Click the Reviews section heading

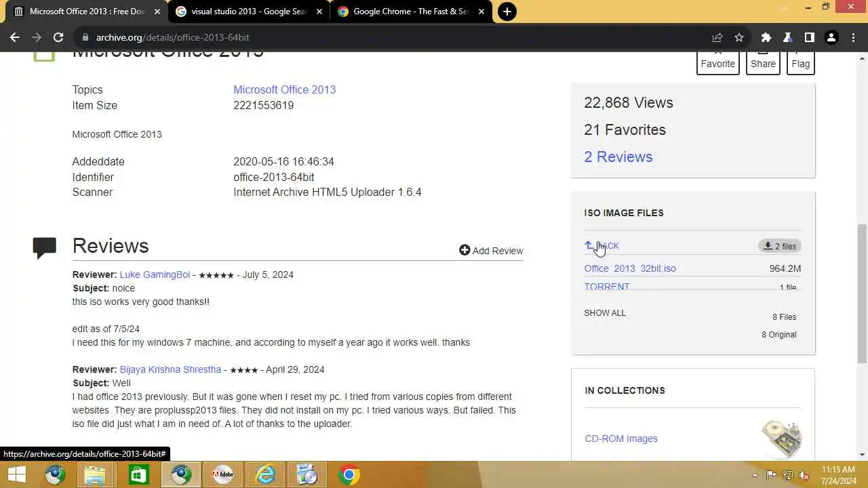coord(111,246)
